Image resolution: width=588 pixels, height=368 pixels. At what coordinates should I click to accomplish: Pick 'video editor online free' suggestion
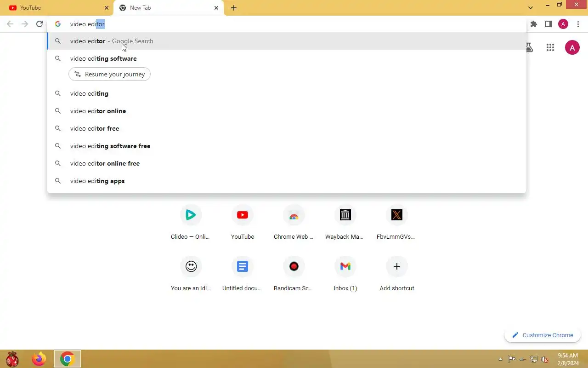(x=287, y=163)
